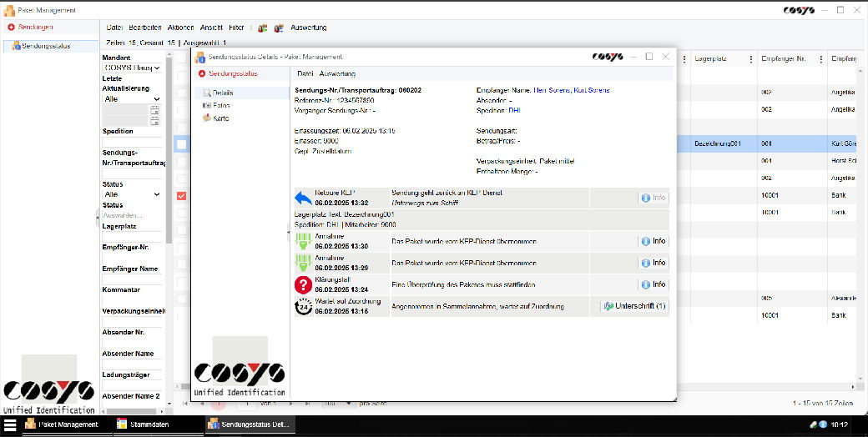This screenshot has height=437, width=868.
Task: Click the second calendar icon under Letzte Aktualisierung
Action: tap(154, 121)
